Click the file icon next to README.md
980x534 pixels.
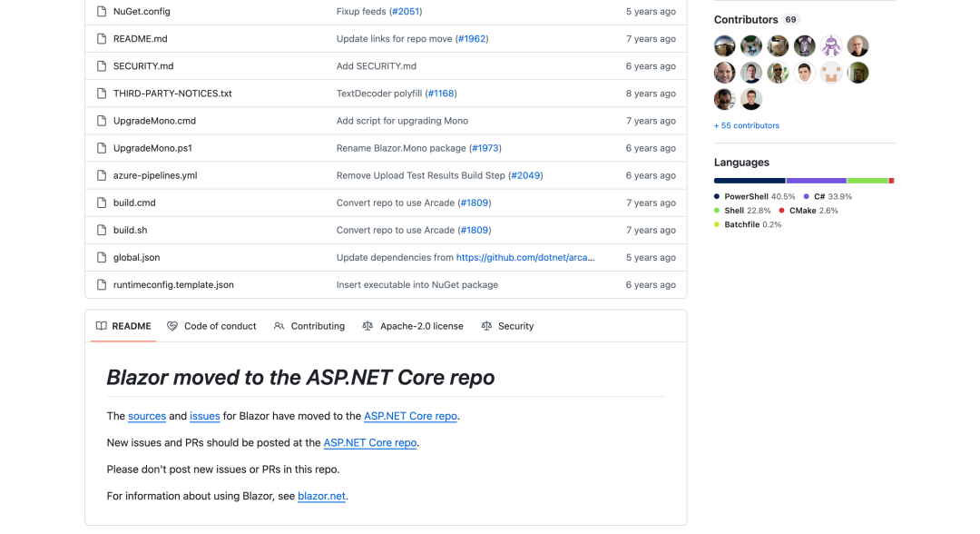tap(102, 39)
